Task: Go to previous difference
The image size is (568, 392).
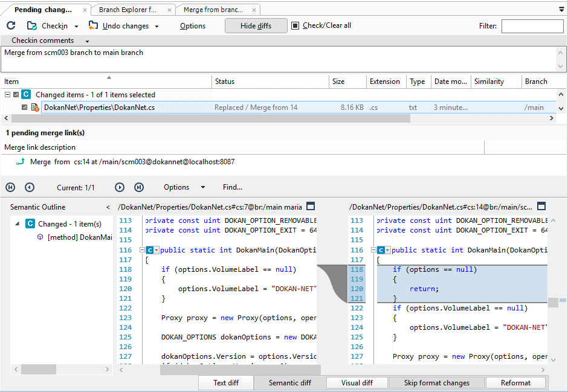Action: (x=30, y=187)
